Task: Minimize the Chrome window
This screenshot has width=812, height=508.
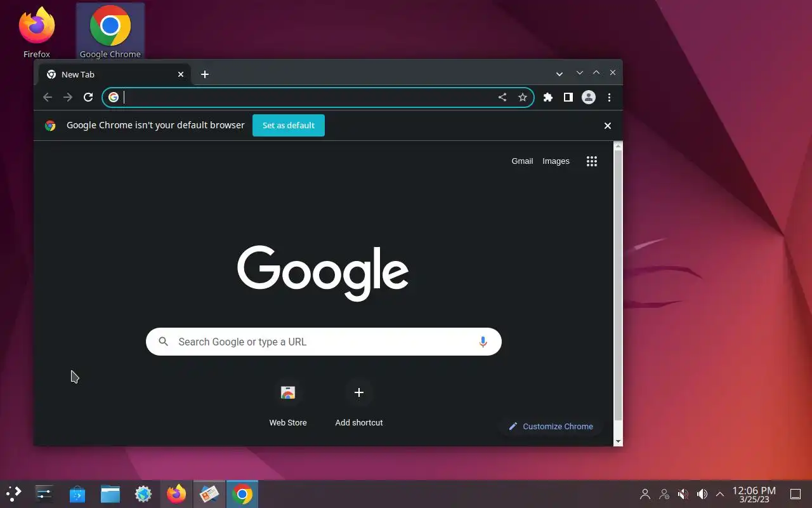Action: 579,73
